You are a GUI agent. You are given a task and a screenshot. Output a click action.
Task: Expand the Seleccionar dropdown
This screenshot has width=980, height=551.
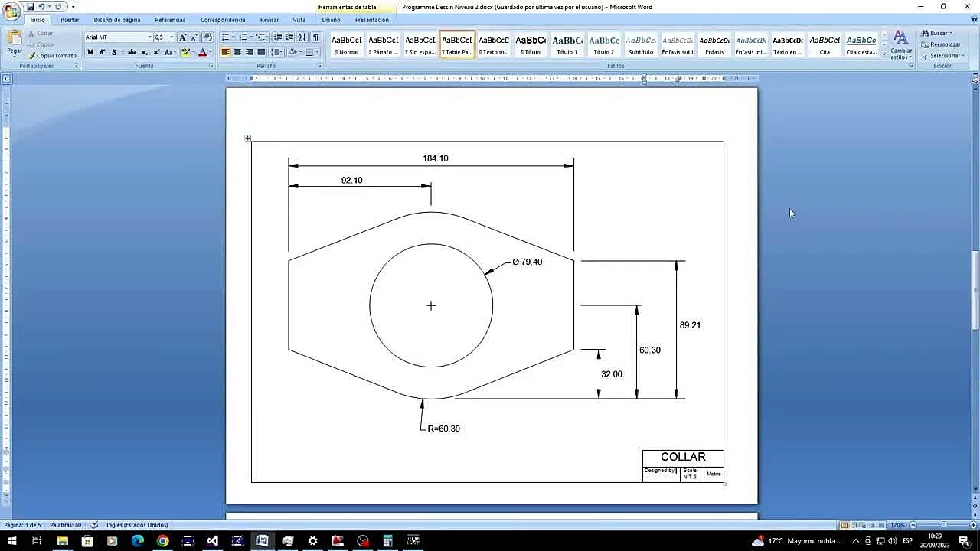click(963, 56)
